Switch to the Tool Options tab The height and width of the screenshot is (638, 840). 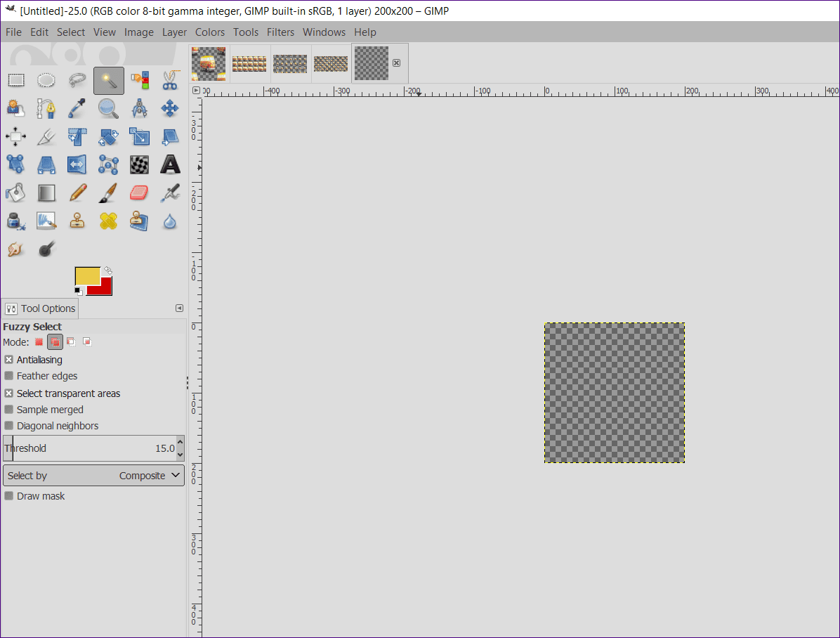click(x=40, y=308)
